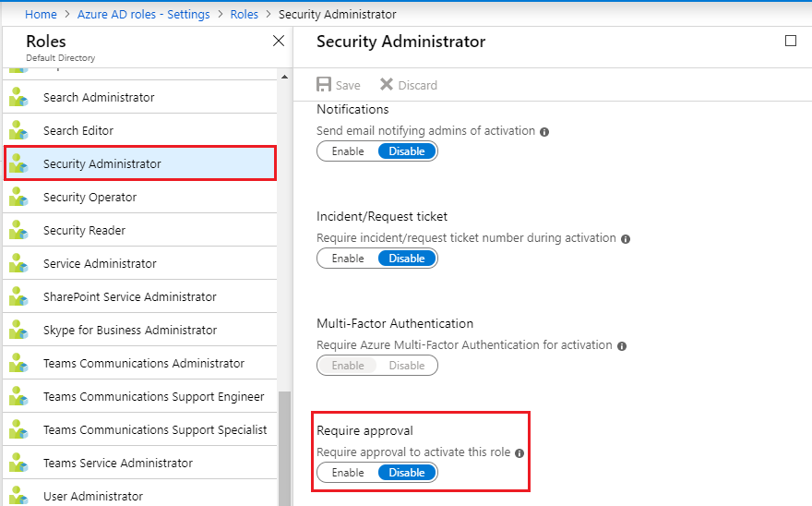Click the Save floppy disk icon
The image size is (812, 506).
coord(324,85)
